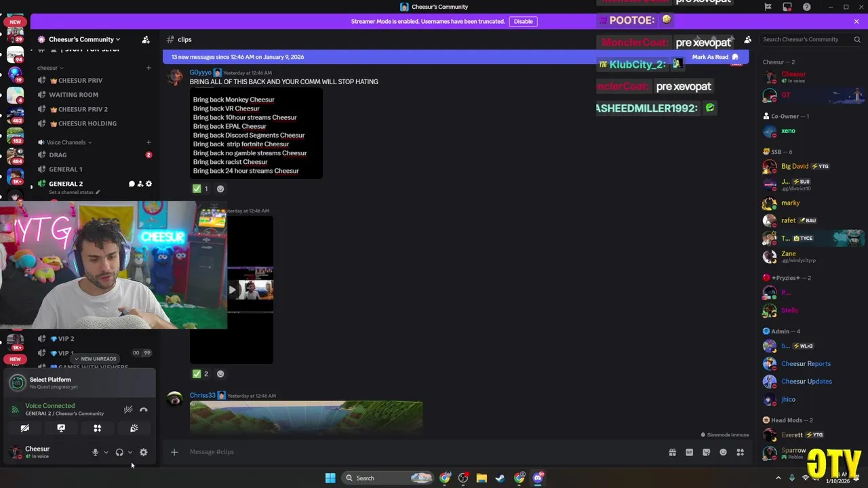Open Windows Start menu

click(x=330, y=478)
